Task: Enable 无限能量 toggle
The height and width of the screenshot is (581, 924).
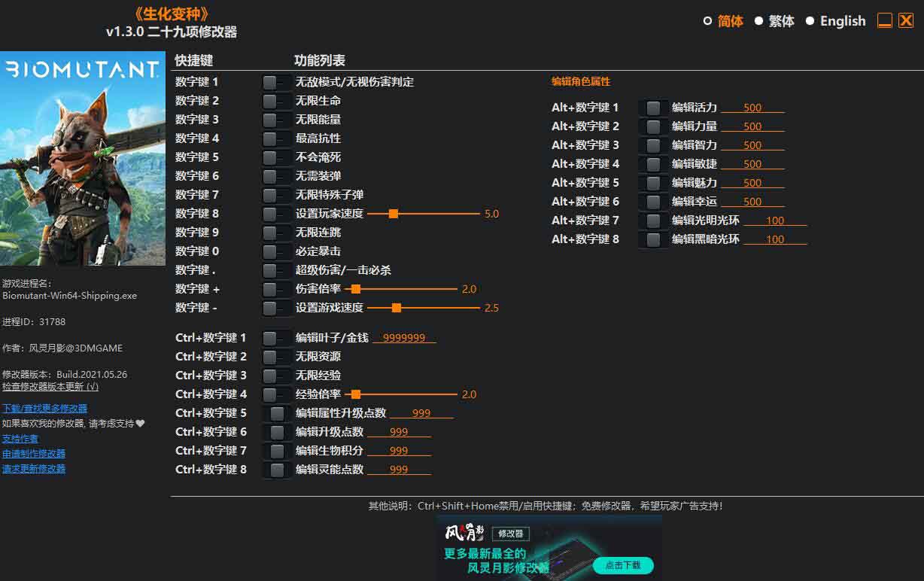Action: [277, 120]
